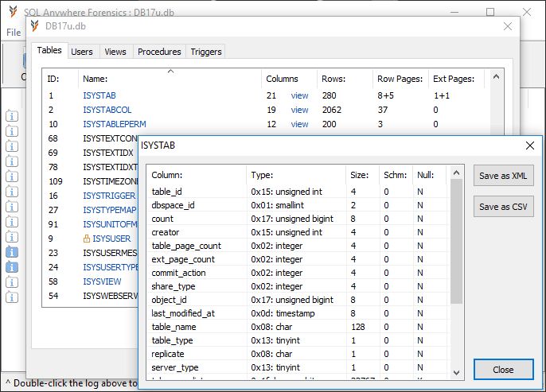Open the ISYSTABLEPERM table link
This screenshot has height=392, width=546.
coord(115,124)
